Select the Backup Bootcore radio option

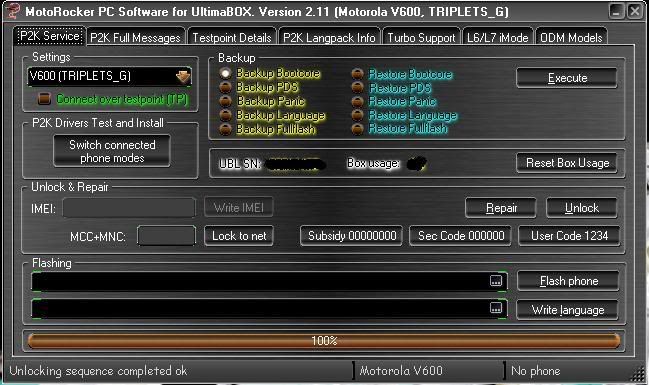(x=225, y=73)
